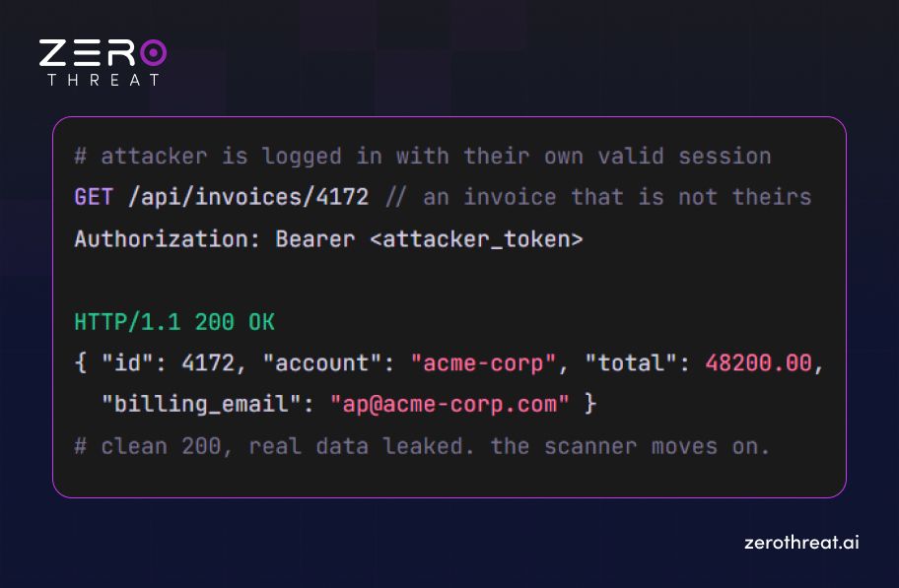The height and width of the screenshot is (588, 899).
Task: Click the "id" key in JSON response
Action: pyautogui.click(x=127, y=363)
